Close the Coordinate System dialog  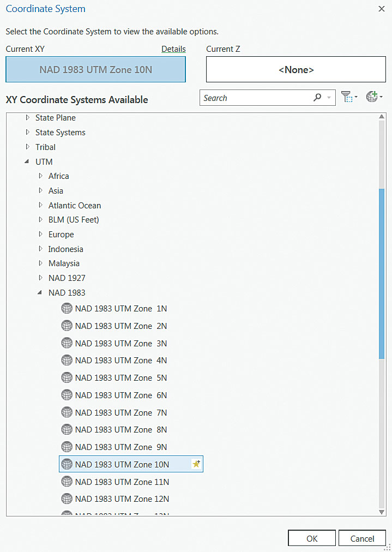381,9
